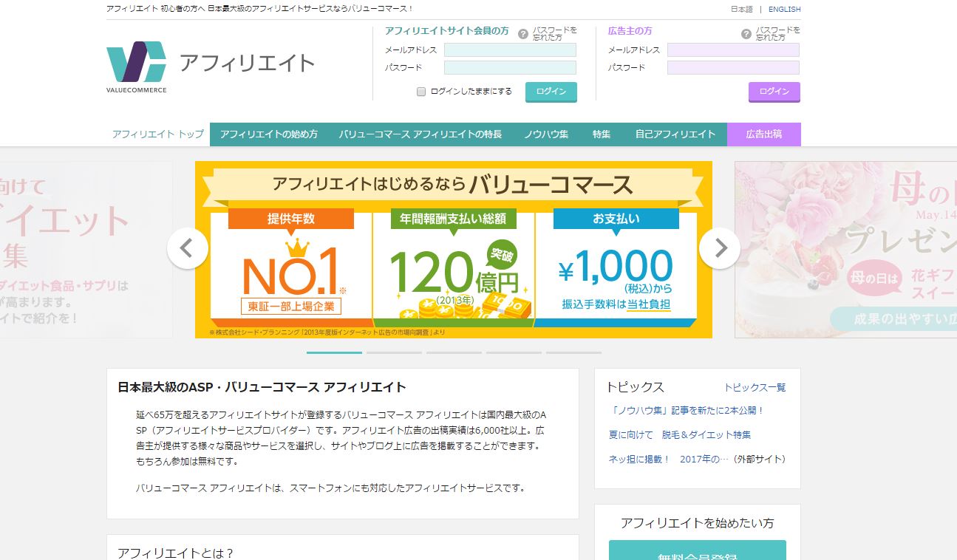957x560 pixels.
Task: Open the purple 広告出稿 tab
Action: click(x=763, y=134)
